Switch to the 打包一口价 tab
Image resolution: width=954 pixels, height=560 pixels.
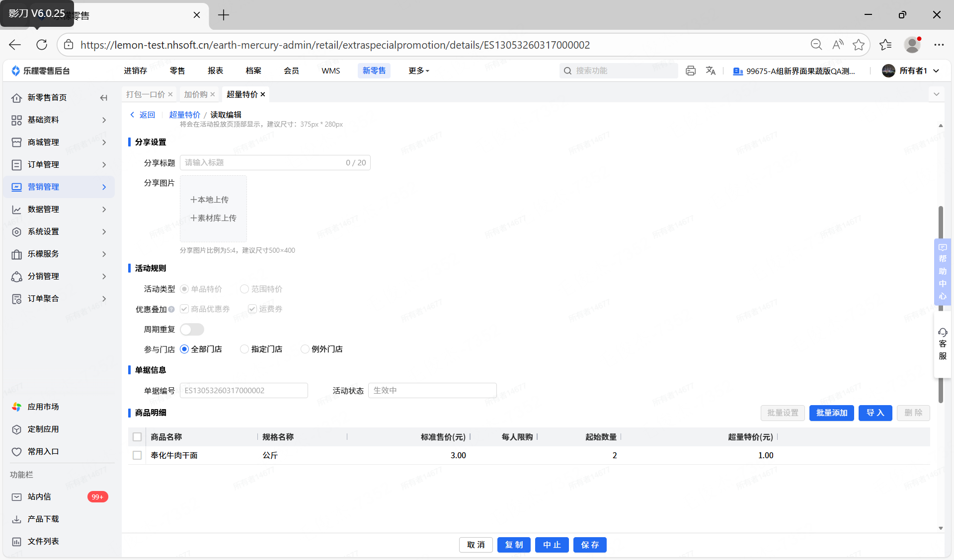tap(145, 94)
